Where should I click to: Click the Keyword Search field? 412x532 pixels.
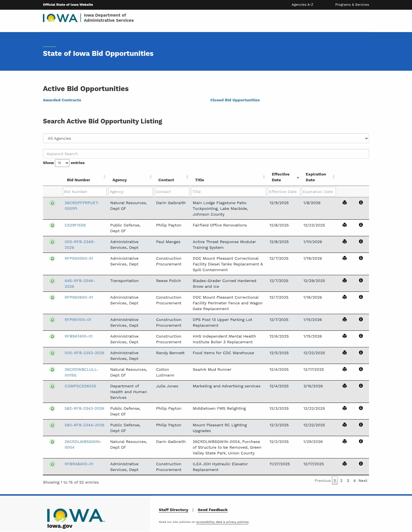coord(206,154)
